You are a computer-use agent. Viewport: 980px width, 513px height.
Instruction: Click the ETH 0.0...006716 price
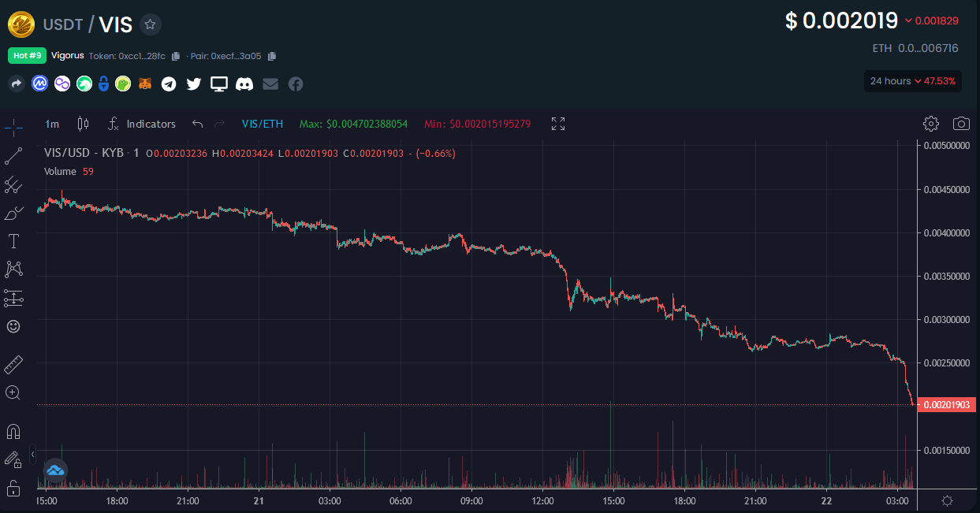pyautogui.click(x=915, y=48)
